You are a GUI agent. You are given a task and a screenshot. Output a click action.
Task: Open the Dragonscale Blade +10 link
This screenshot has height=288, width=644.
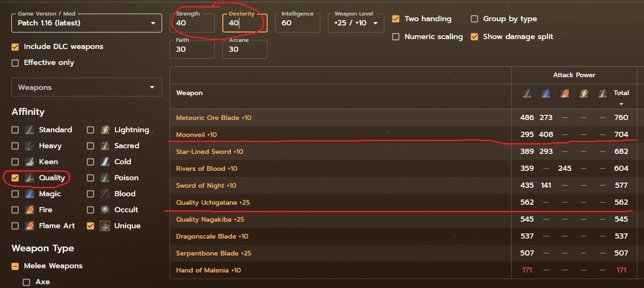coord(212,236)
